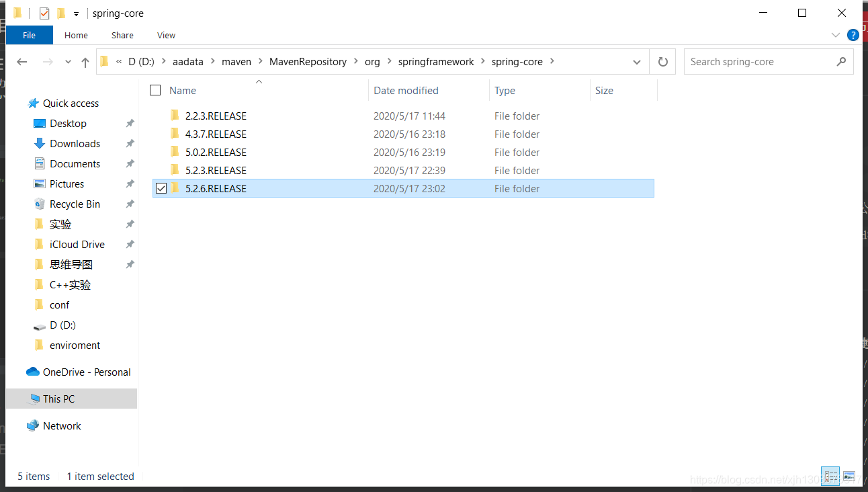Select the 5.0.2.RELEASE folder icon
868x492 pixels.
[x=175, y=152]
